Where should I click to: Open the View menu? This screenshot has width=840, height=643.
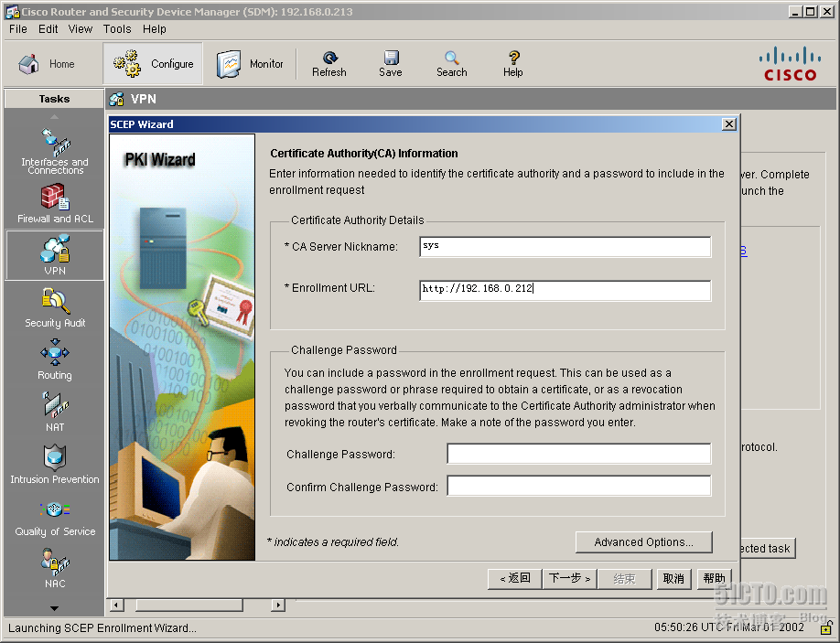click(80, 29)
